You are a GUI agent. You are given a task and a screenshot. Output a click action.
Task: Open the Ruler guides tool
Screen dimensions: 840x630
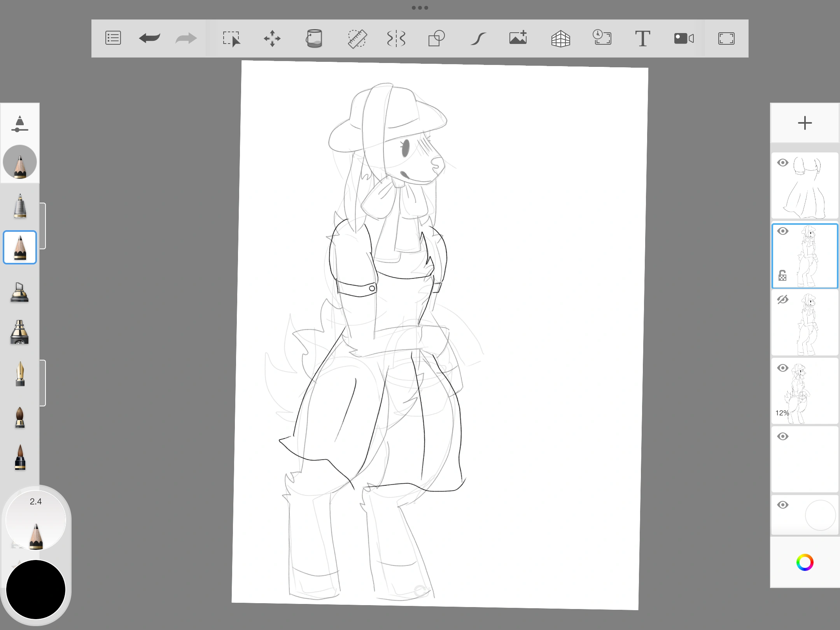pos(357,38)
